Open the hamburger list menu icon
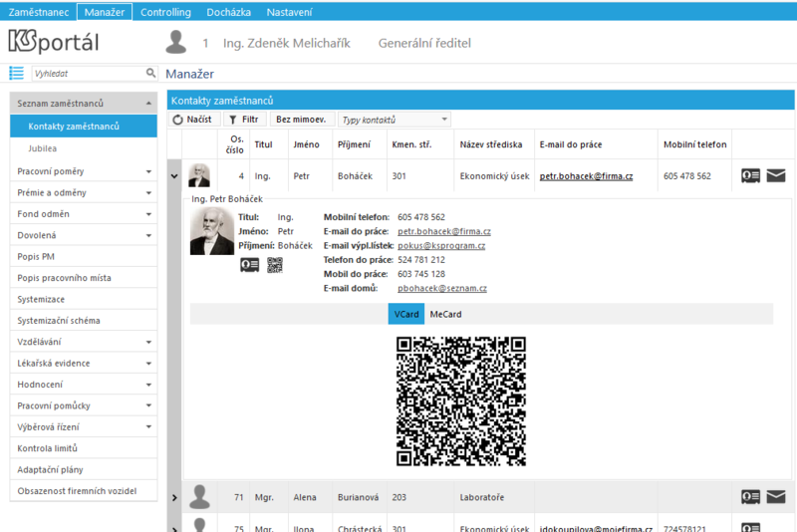The width and height of the screenshot is (797, 532). (x=16, y=73)
